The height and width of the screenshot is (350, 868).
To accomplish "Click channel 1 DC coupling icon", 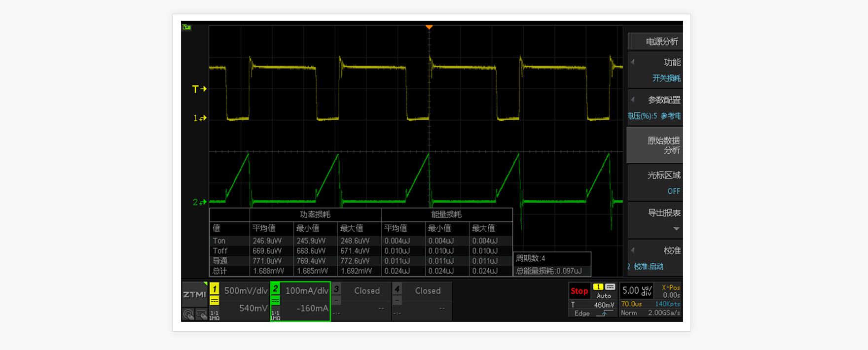I will click(x=215, y=300).
